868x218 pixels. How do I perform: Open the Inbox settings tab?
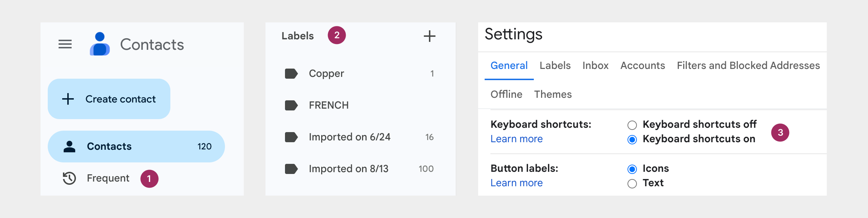point(595,65)
